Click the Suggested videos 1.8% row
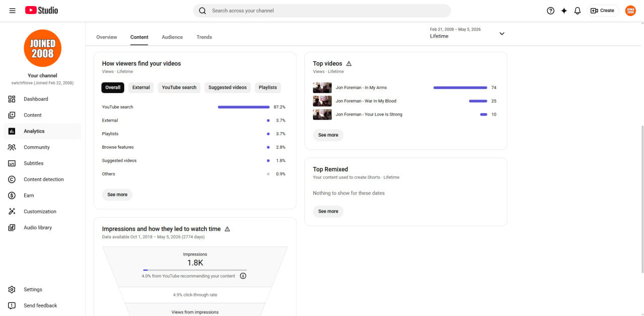The image size is (644, 316). point(194,161)
